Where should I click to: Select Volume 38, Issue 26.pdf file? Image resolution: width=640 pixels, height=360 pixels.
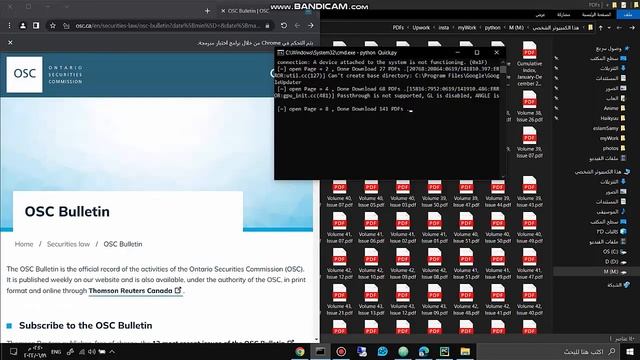[x=529, y=106]
